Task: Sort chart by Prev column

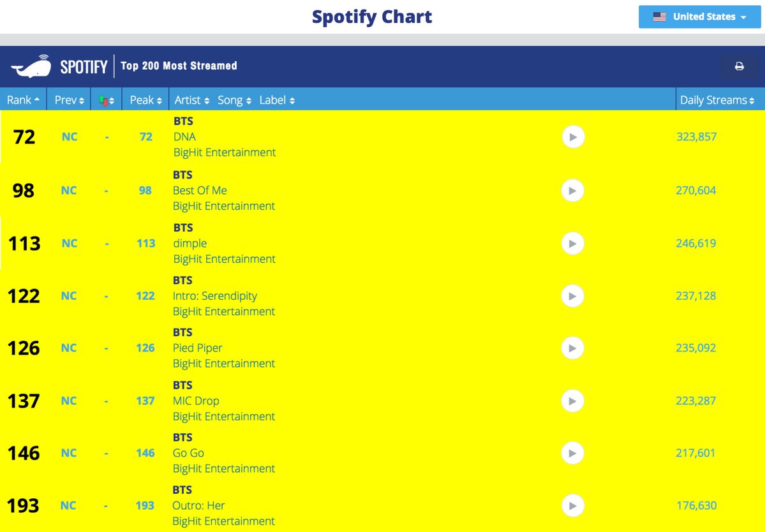Action: (69, 100)
